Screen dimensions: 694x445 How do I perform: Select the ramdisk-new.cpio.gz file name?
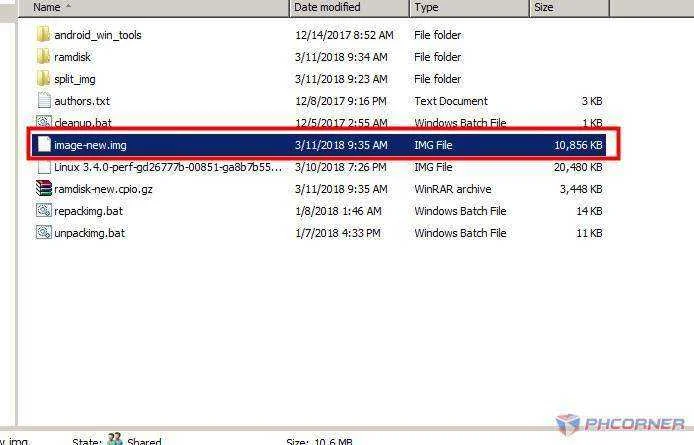coord(103,190)
